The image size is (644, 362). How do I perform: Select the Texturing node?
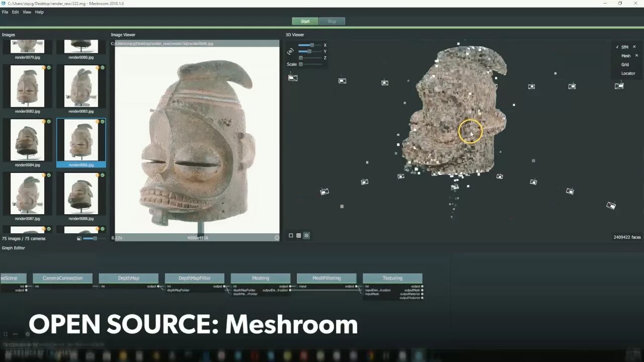pos(392,278)
